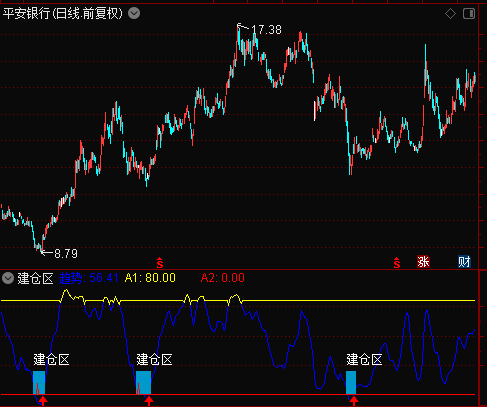Click red up arrow under third 建仓区
Viewport: 487px width, 407px height.
point(354,400)
